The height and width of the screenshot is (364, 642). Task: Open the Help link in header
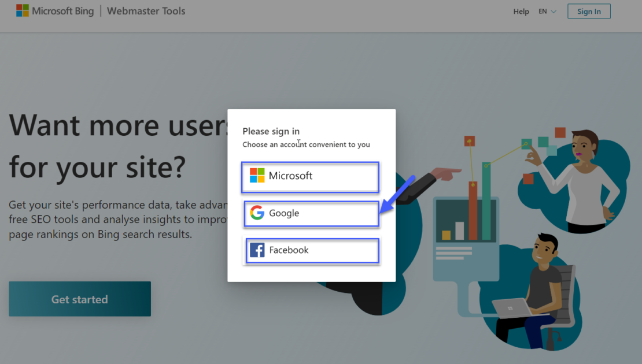[521, 12]
